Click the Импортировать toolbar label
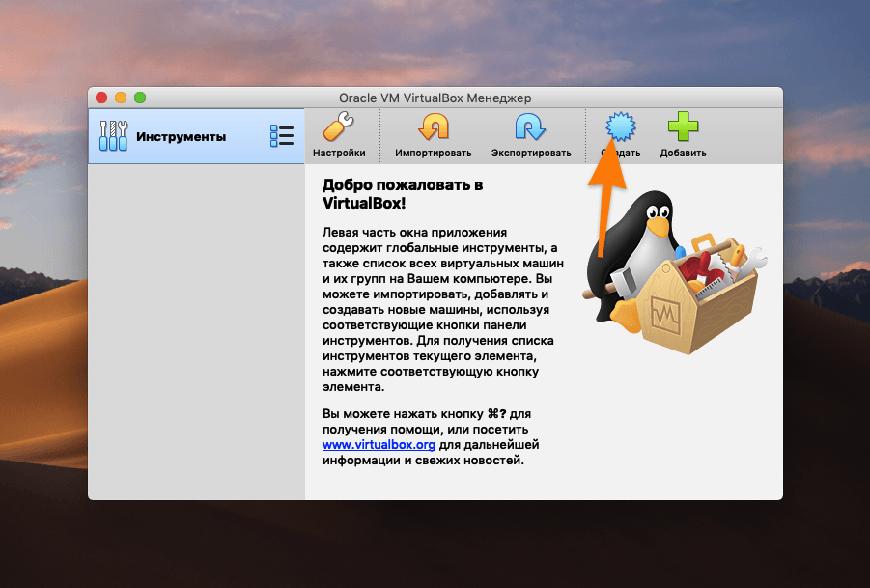Image resolution: width=870 pixels, height=588 pixels. pos(433,153)
